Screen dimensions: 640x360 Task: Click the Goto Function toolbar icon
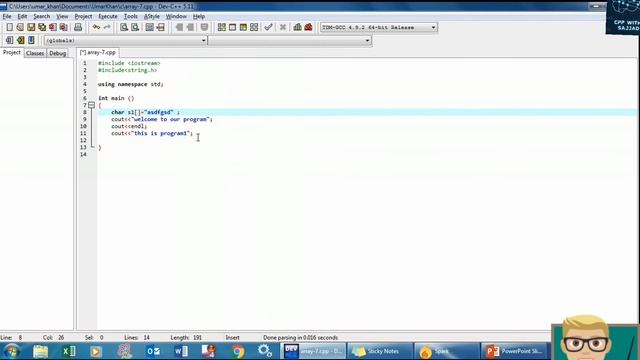(x=149, y=27)
